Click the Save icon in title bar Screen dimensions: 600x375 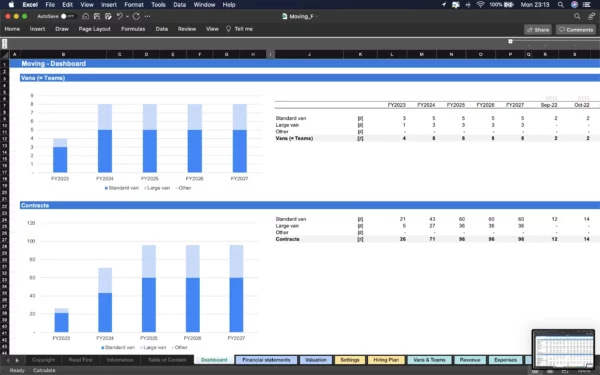pyautogui.click(x=97, y=16)
